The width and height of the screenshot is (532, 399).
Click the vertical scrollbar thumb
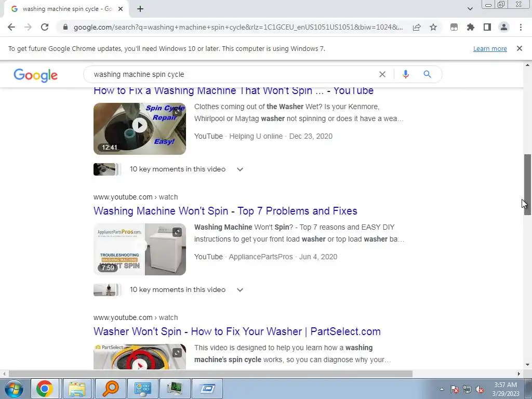click(x=527, y=184)
